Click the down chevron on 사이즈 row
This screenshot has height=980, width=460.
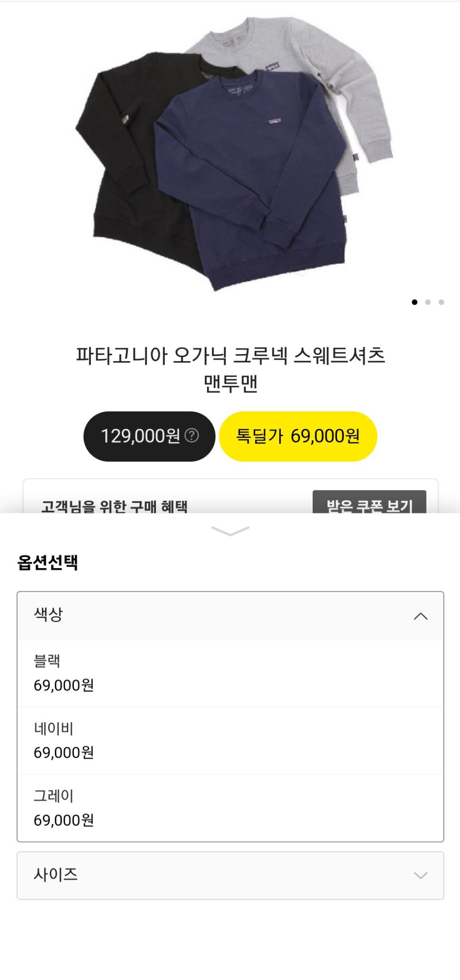coord(420,875)
